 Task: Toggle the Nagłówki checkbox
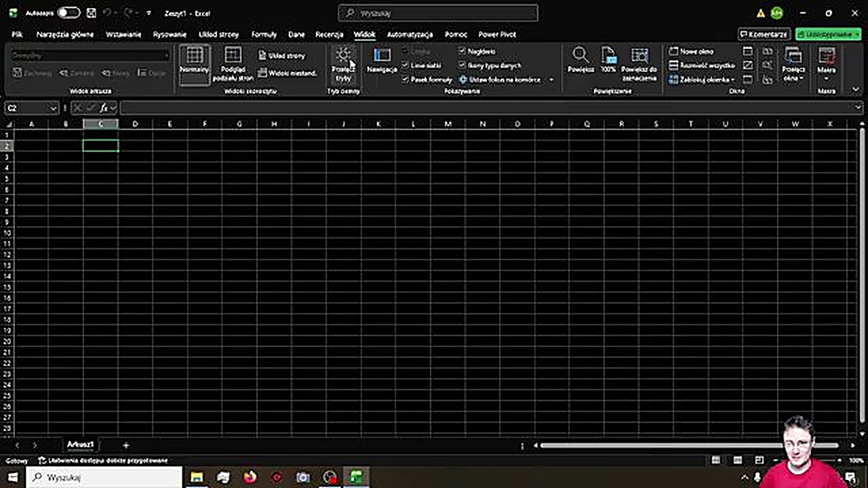pyautogui.click(x=462, y=52)
